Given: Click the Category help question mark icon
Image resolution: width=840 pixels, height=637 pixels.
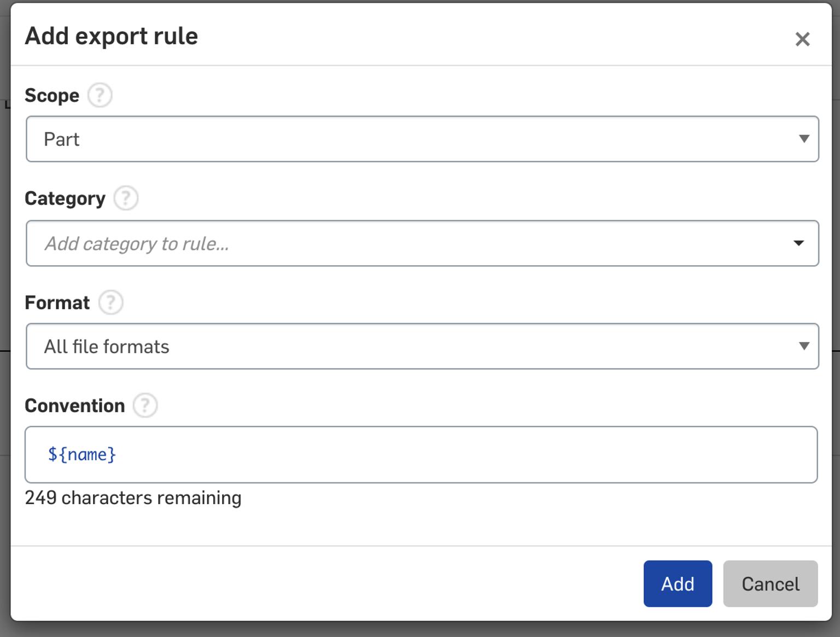Looking at the screenshot, I should click(x=126, y=198).
